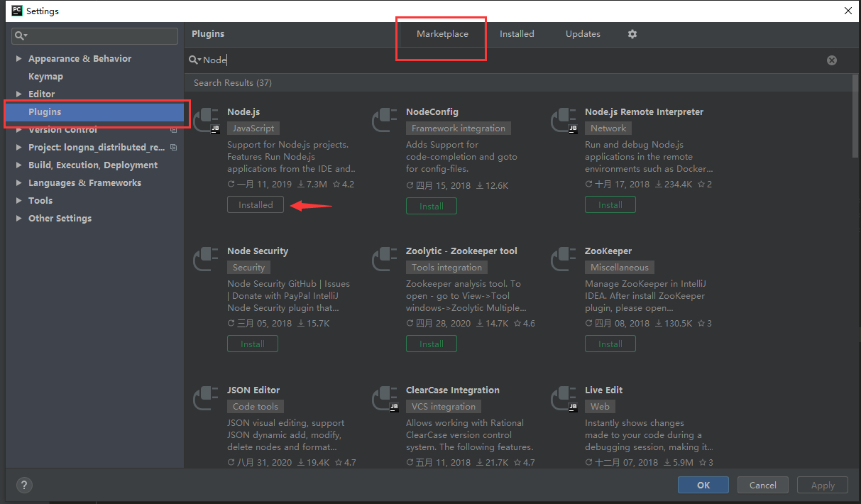Expand the Appearance & Behavior section
The width and height of the screenshot is (861, 504).
click(18, 59)
